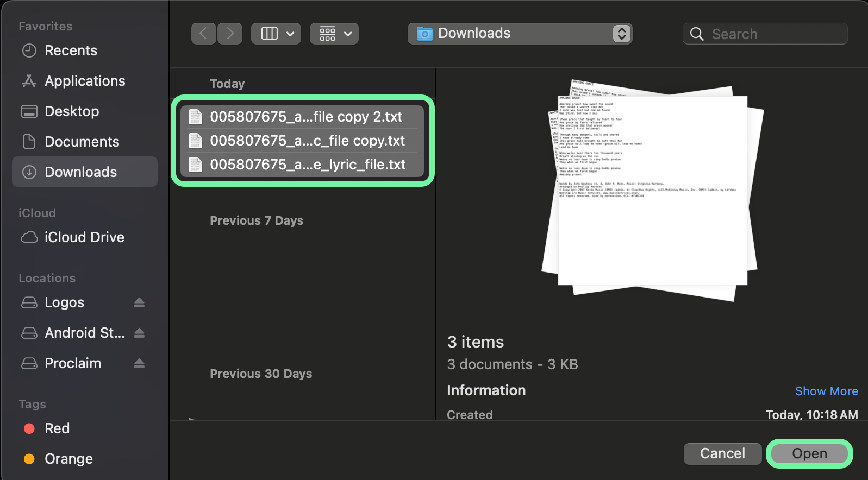
Task: Click the Previous 30 Days header
Action: click(x=261, y=374)
